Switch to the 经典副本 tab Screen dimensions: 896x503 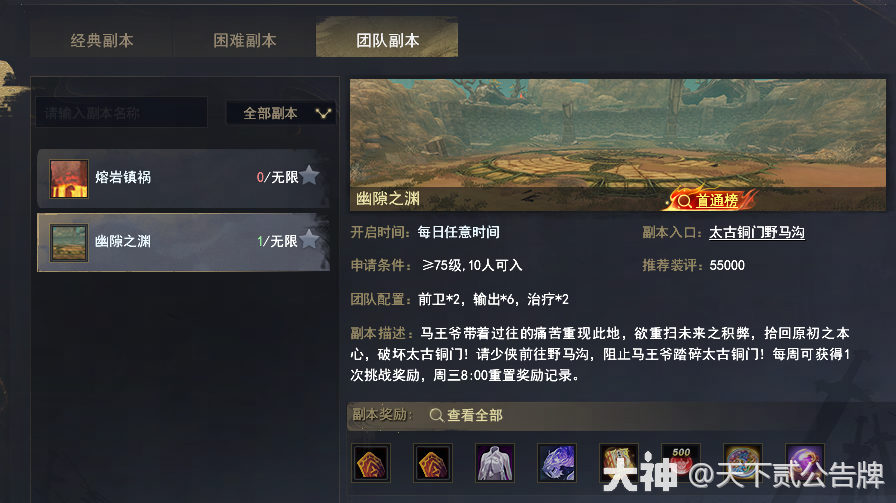point(102,40)
